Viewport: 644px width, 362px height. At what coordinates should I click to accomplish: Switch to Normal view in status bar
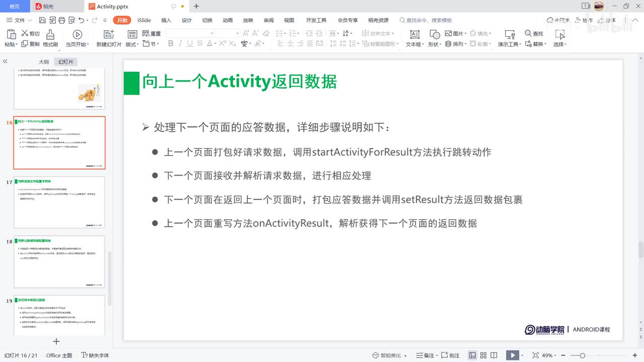(472, 355)
